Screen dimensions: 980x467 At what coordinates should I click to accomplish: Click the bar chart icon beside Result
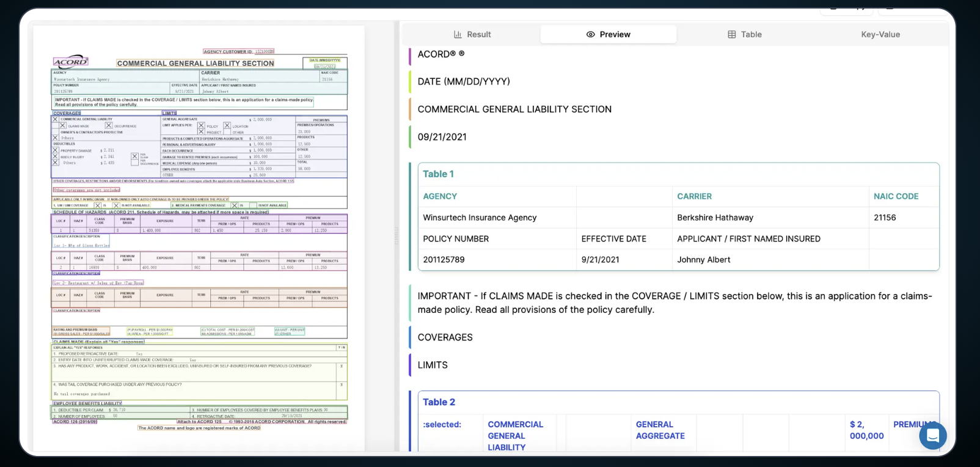pyautogui.click(x=458, y=34)
